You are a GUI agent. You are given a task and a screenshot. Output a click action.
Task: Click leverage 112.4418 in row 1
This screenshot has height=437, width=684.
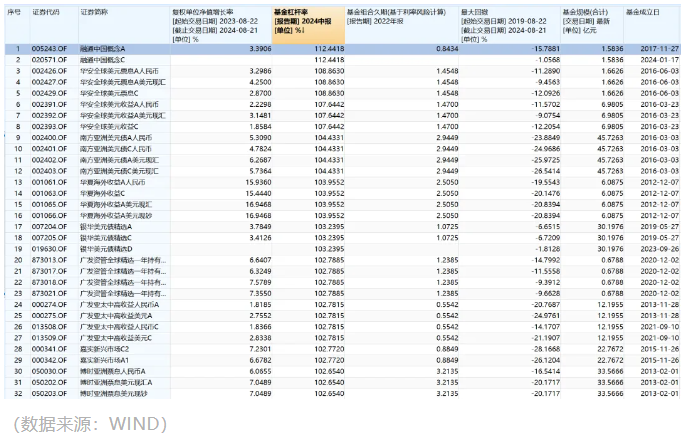[329, 49]
